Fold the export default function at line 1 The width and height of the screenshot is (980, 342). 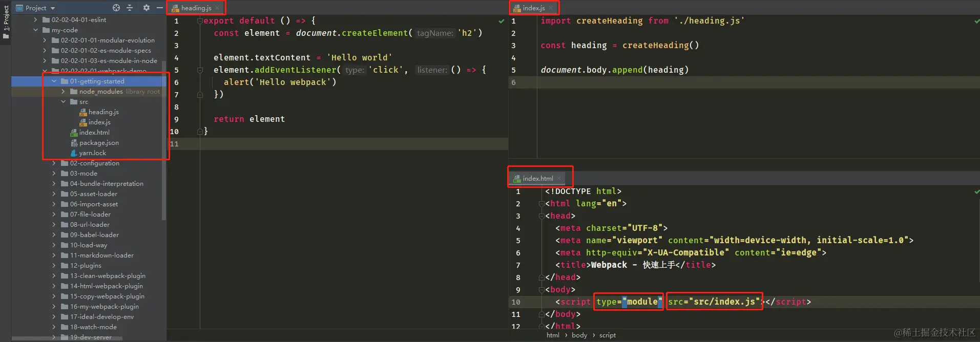pyautogui.click(x=200, y=21)
